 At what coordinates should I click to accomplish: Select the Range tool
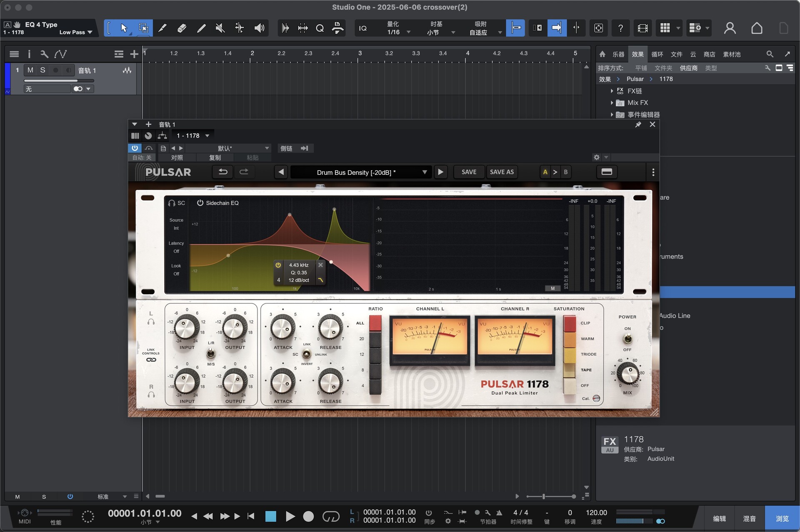tap(143, 28)
